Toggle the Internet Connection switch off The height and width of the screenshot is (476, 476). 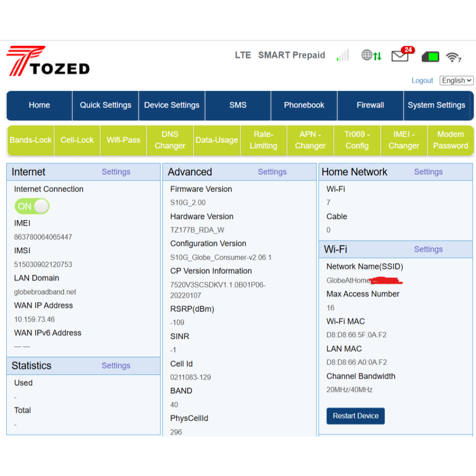pos(32,206)
